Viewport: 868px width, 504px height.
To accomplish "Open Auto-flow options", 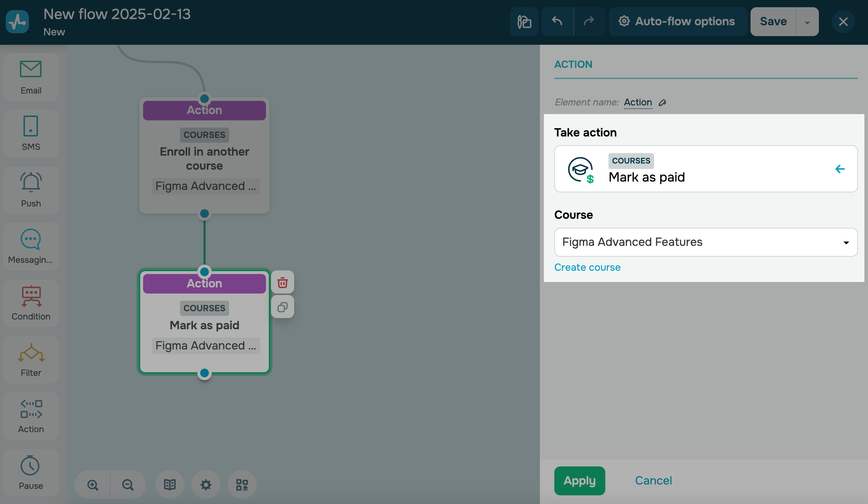I will tap(678, 22).
